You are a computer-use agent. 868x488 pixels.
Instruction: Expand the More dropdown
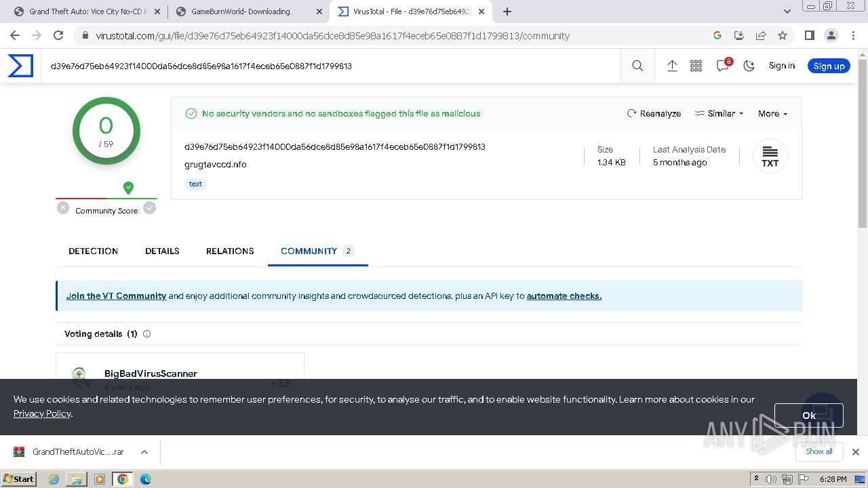(x=772, y=113)
